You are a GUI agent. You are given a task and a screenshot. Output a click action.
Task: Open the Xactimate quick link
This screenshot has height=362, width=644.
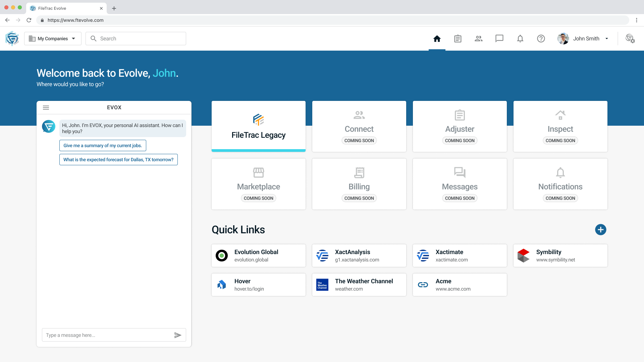(460, 255)
